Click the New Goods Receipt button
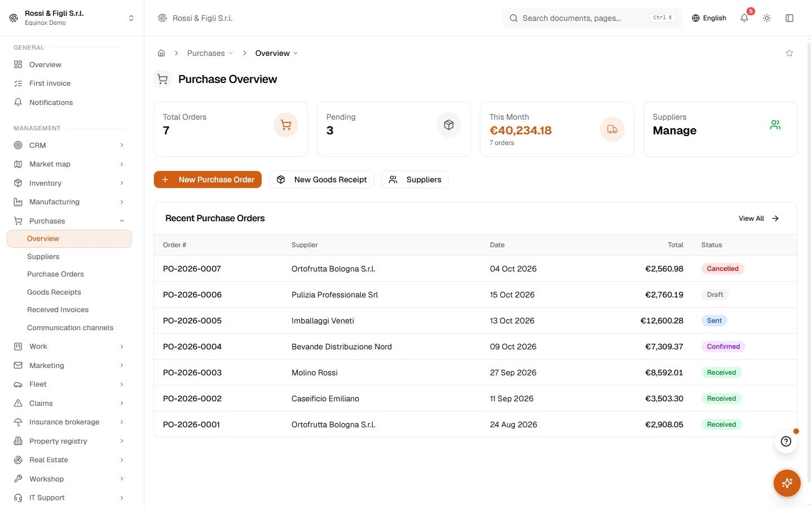 [321, 179]
